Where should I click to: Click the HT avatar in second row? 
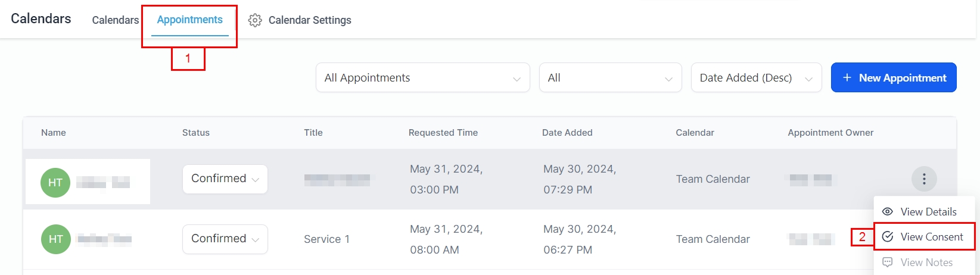[x=55, y=239]
